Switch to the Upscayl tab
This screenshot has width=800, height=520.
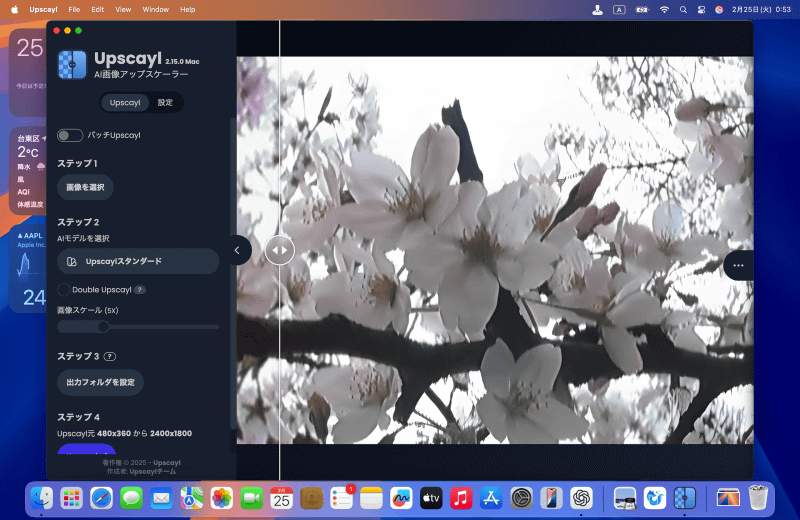(125, 103)
